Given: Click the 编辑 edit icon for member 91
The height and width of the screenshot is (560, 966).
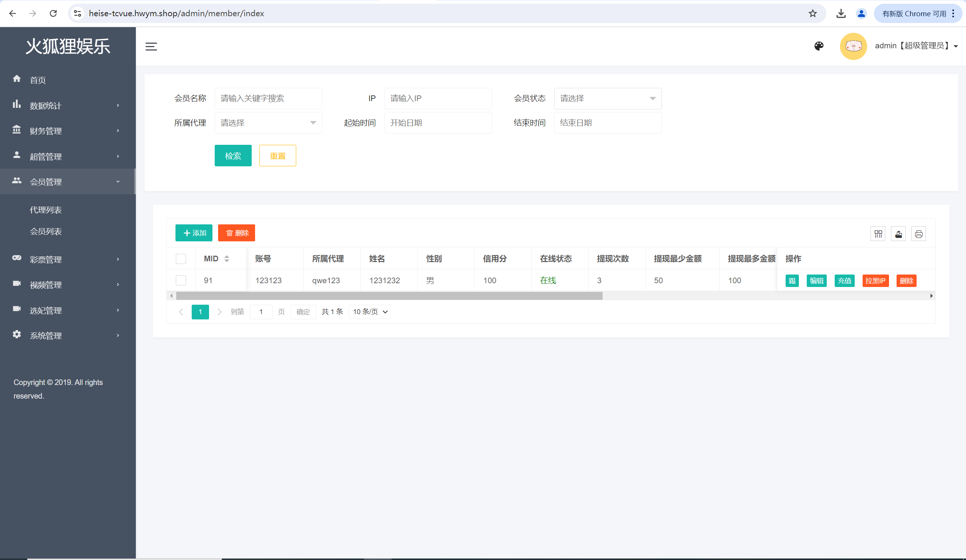Looking at the screenshot, I should [816, 281].
